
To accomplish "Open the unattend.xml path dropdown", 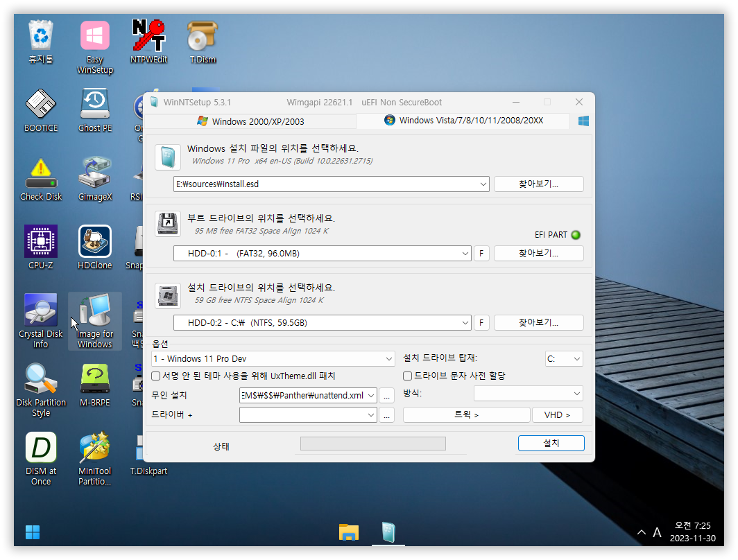I will click(371, 396).
